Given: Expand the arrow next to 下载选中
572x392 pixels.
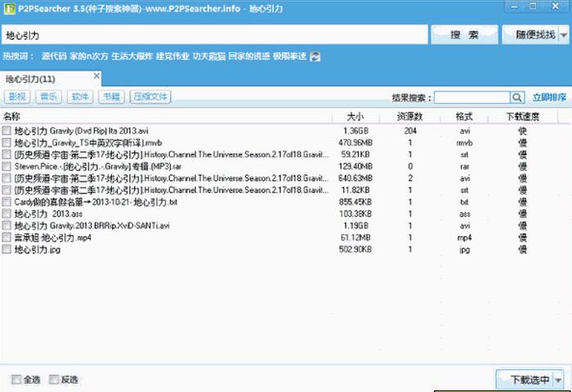Looking at the screenshot, I should [x=559, y=380].
